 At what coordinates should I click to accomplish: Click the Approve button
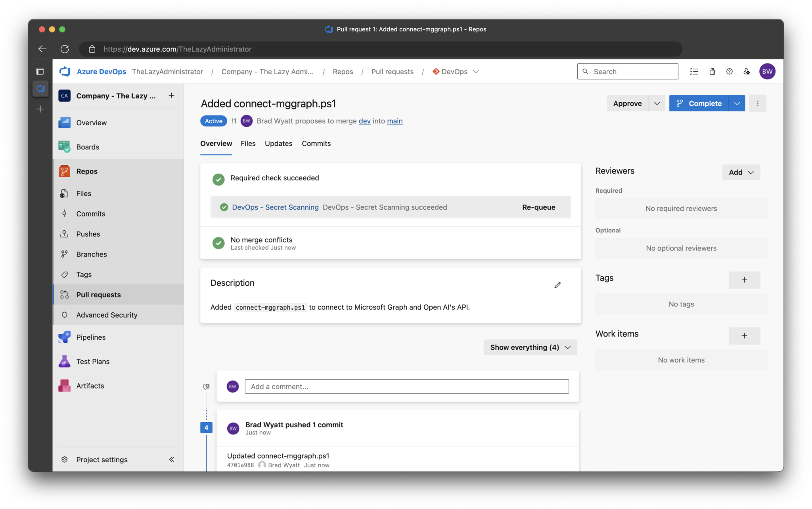628,103
